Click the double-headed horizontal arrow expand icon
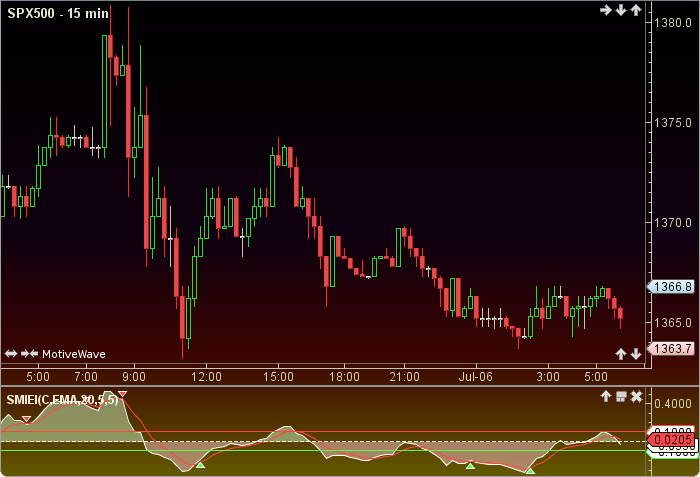Screen dimensions: 700x477 click(11, 354)
